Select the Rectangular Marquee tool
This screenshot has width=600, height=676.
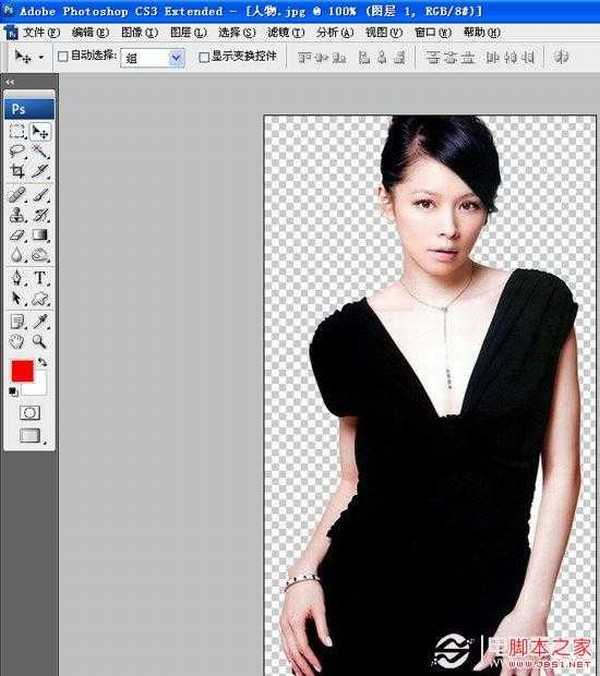[18, 131]
